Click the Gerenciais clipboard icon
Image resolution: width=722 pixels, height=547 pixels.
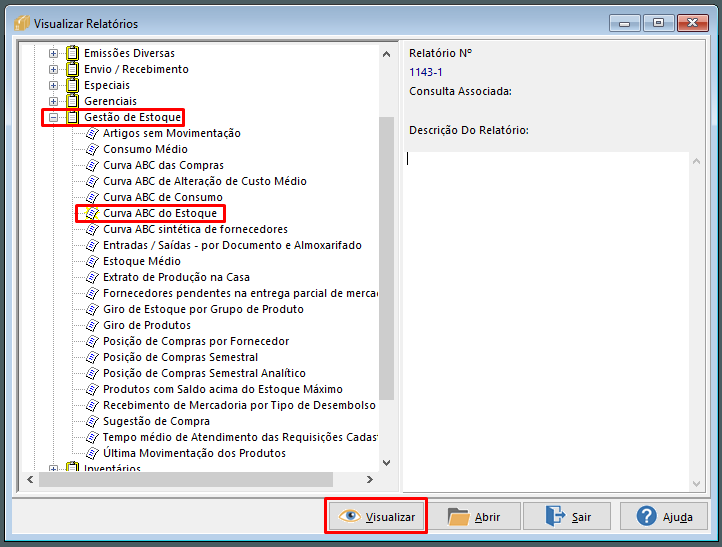(x=72, y=101)
